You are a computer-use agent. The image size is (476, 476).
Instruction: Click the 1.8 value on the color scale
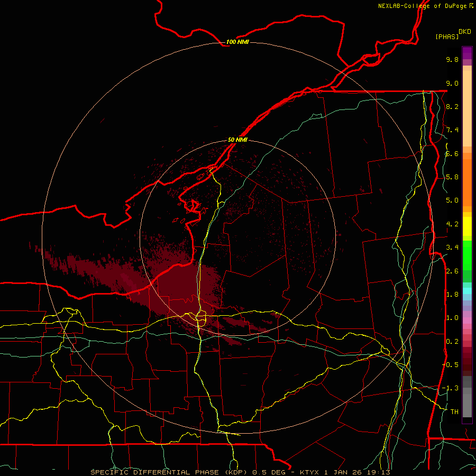(x=452, y=295)
